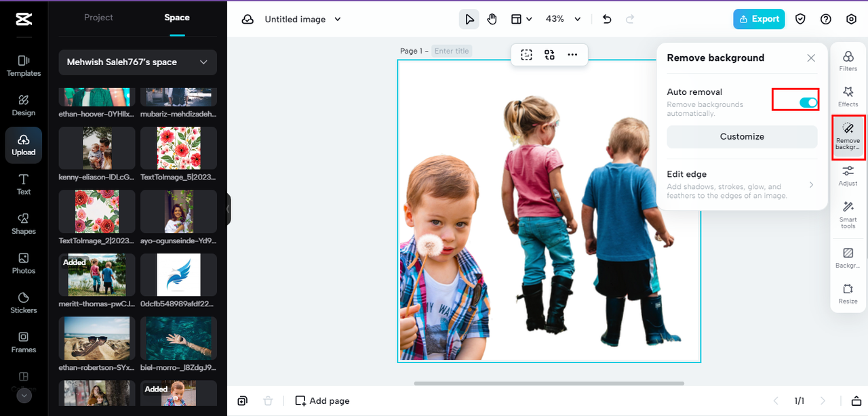Open the Adjust tool
Image resolution: width=868 pixels, height=416 pixels.
[x=848, y=175]
